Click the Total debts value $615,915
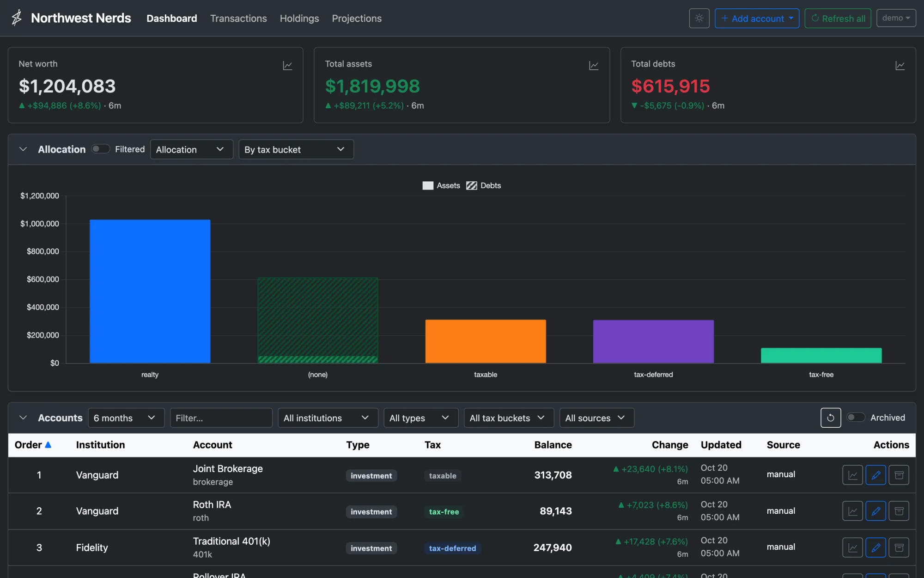 pyautogui.click(x=670, y=86)
